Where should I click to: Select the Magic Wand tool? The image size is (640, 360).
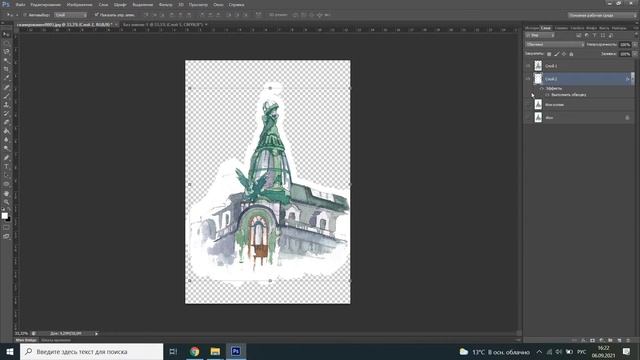coord(6,60)
